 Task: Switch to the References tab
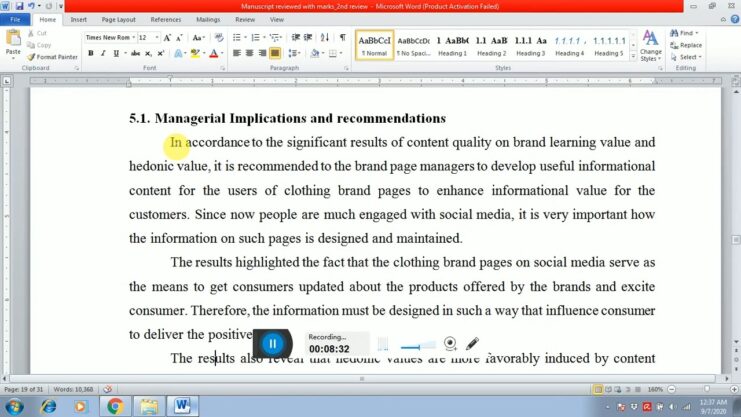coord(166,19)
